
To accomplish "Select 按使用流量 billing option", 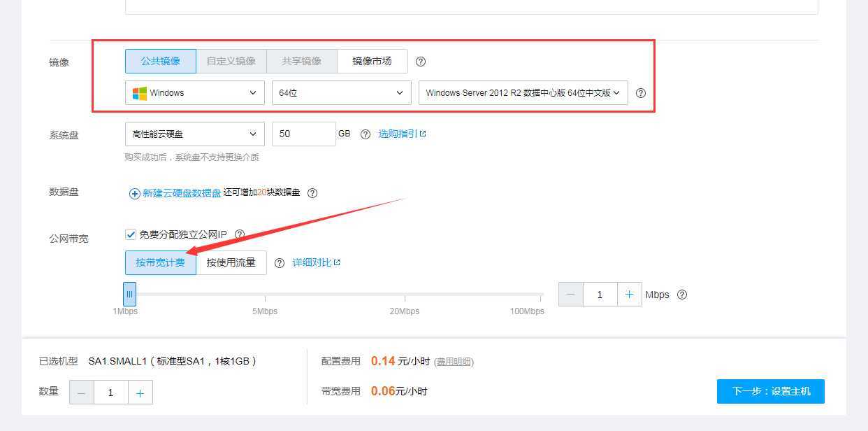I will pyautogui.click(x=231, y=262).
